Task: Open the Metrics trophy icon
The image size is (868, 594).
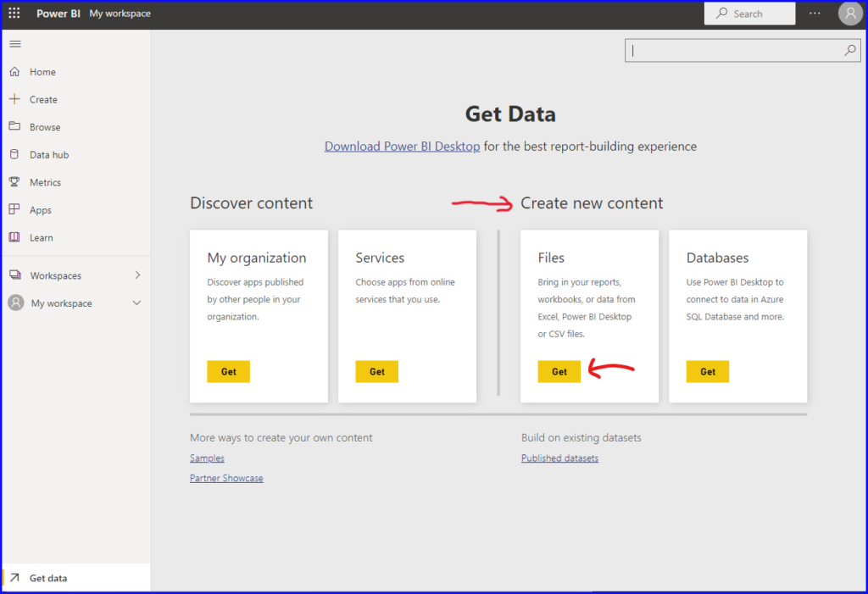Action: [x=14, y=182]
